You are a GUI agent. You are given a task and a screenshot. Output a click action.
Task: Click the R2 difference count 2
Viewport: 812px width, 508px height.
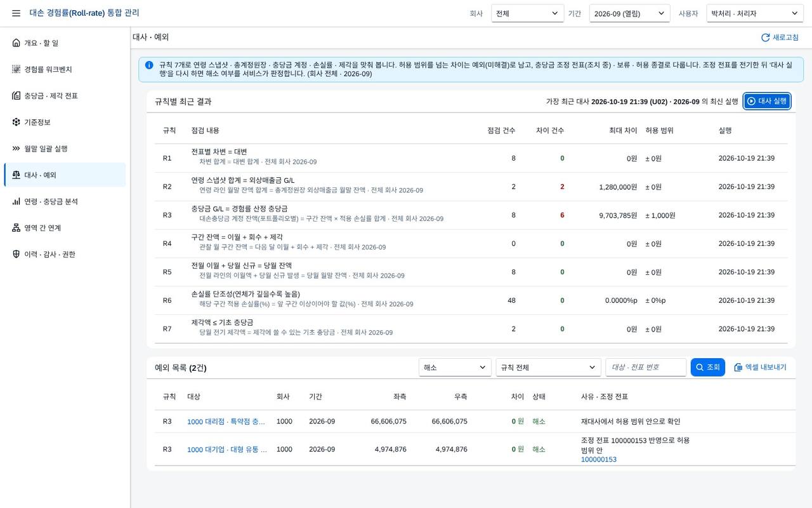click(x=562, y=187)
